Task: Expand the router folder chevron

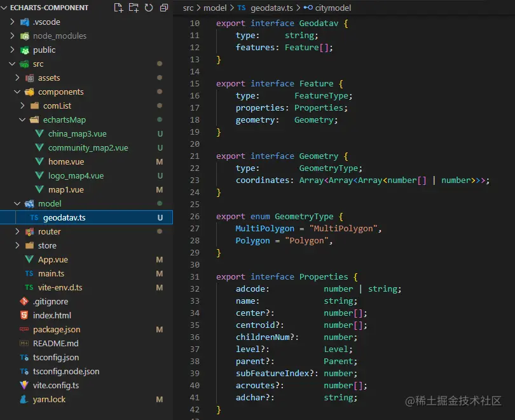Action: pyautogui.click(x=17, y=231)
